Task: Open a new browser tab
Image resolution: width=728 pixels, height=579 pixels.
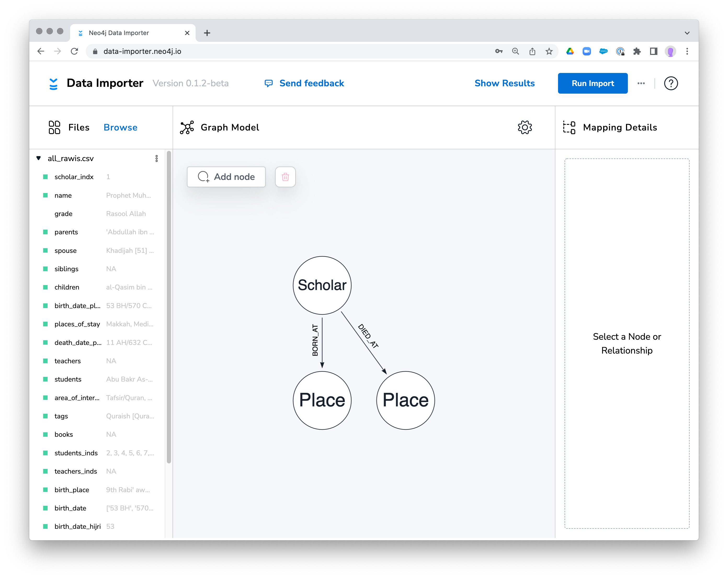Action: tap(207, 33)
